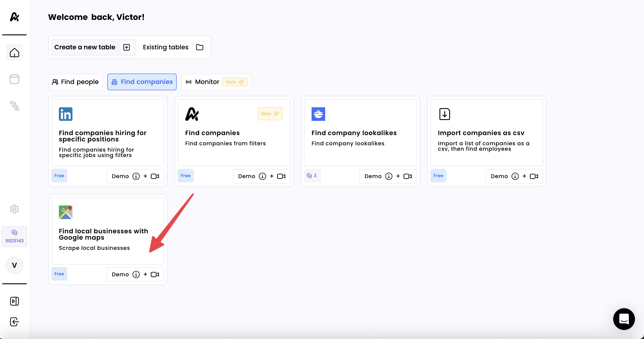The width and height of the screenshot is (644, 339).
Task: Select the Import companies as csv card
Action: click(x=486, y=132)
